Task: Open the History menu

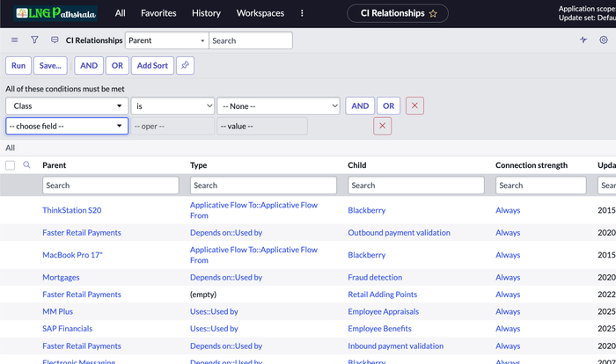Action: [x=206, y=13]
